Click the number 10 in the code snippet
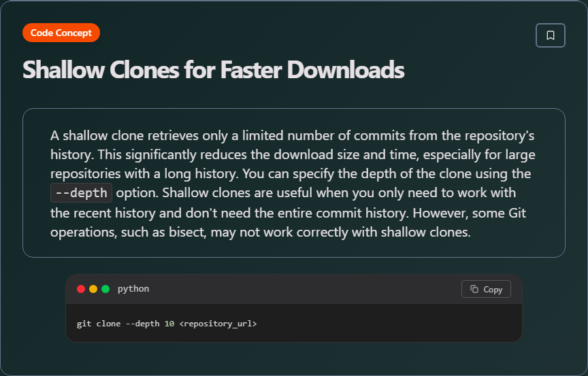 (x=169, y=324)
